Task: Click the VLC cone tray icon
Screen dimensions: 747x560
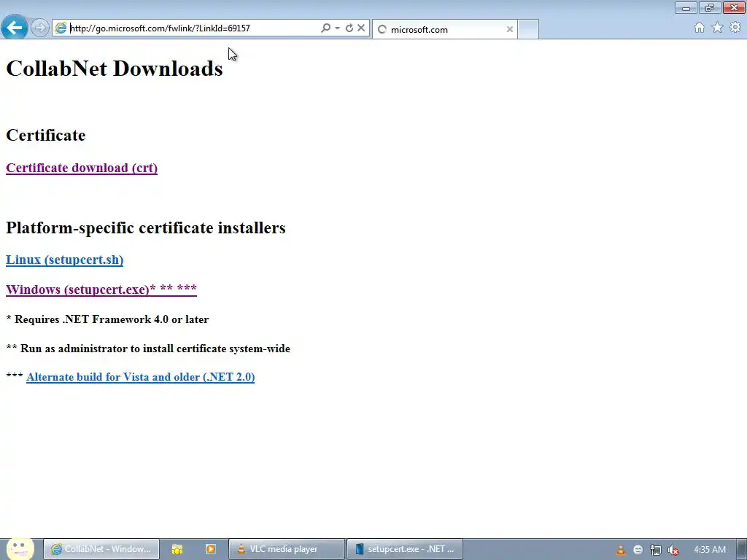Action: [620, 550]
